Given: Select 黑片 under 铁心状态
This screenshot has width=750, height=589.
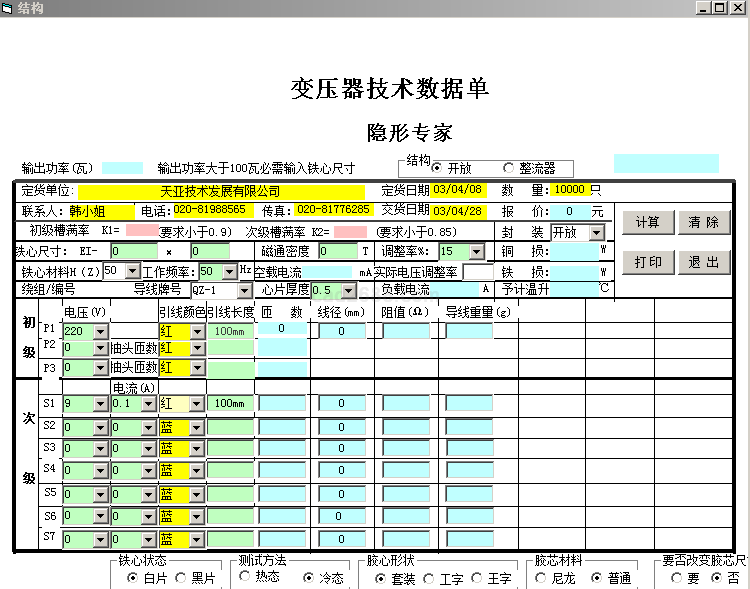Looking at the screenshot, I should (x=181, y=578).
